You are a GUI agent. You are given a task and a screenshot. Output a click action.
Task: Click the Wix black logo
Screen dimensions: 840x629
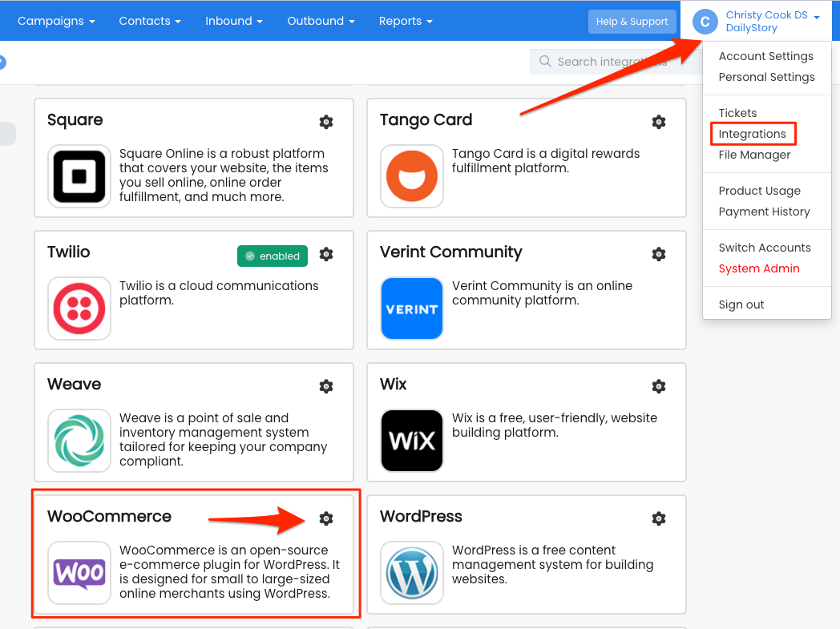[412, 441]
